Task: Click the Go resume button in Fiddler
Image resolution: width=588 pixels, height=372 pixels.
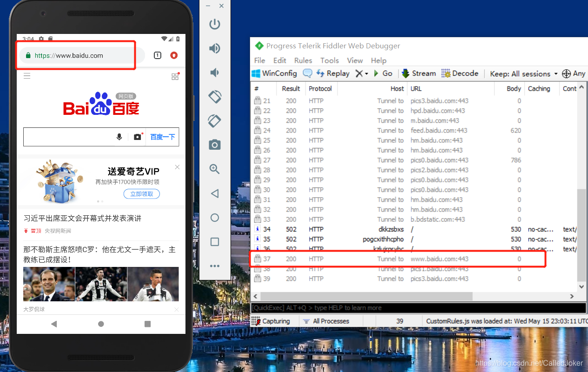Action: (383, 73)
